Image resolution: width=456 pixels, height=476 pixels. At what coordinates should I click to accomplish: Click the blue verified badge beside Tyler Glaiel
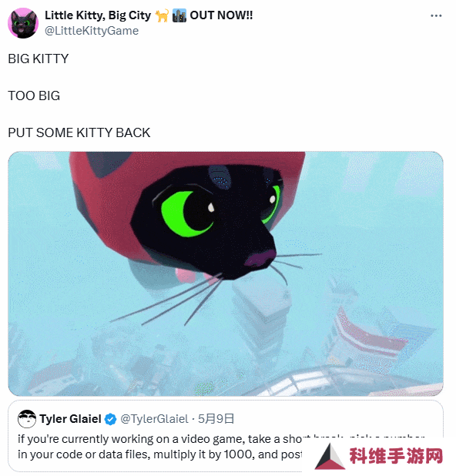(x=110, y=419)
